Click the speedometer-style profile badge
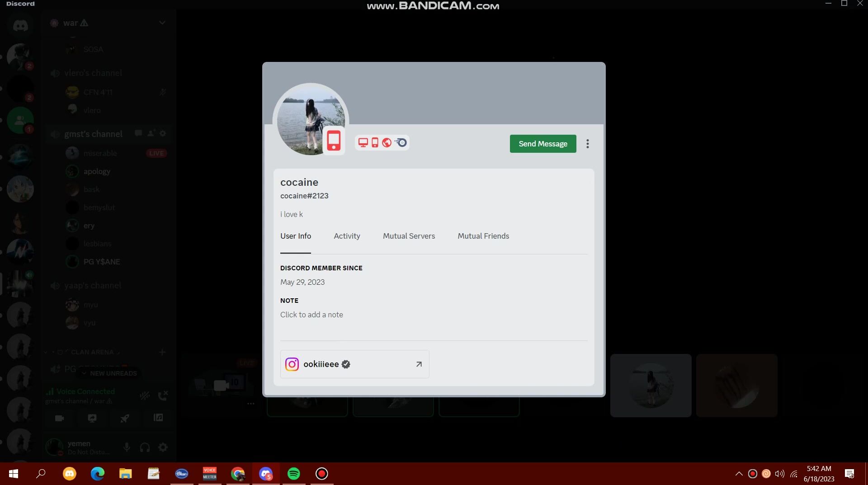The height and width of the screenshot is (485, 868). tap(401, 143)
